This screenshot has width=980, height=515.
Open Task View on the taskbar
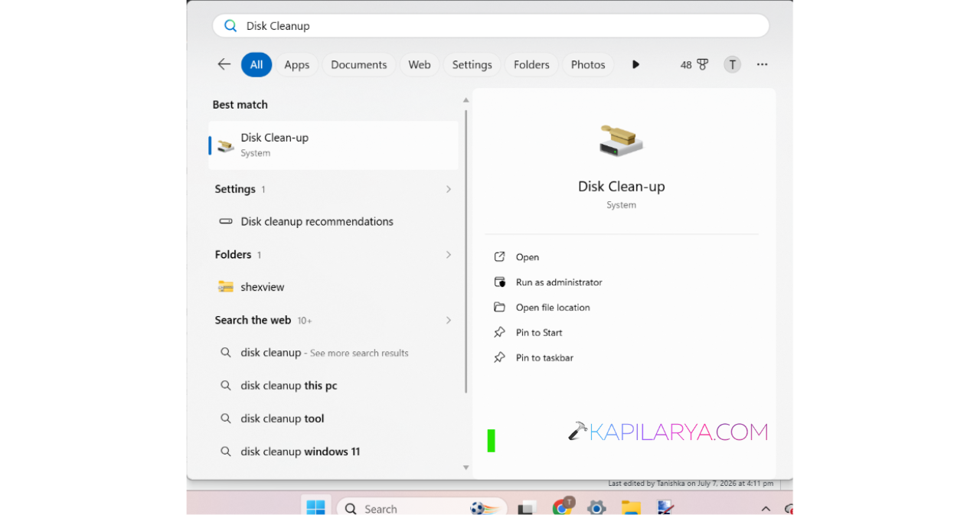(x=527, y=508)
